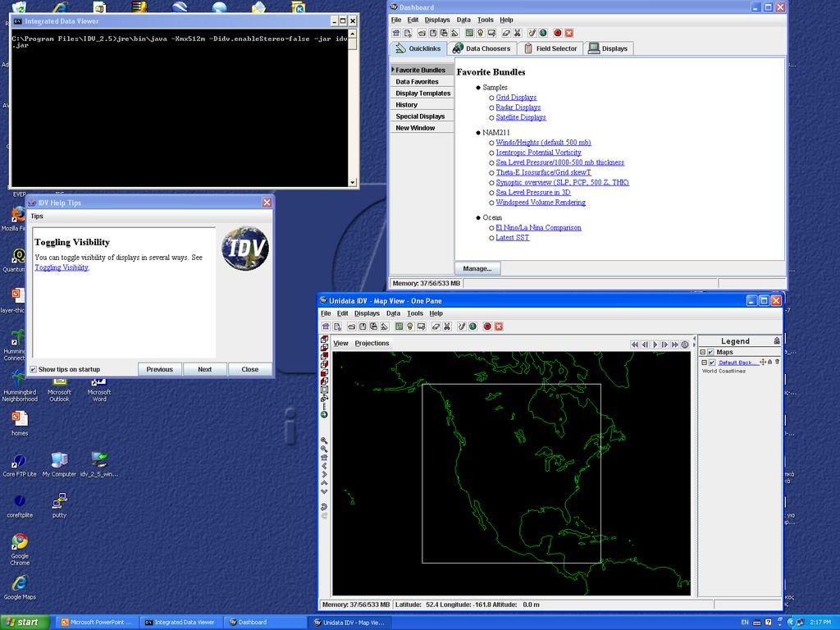Switch to Data Choosers tab

pyautogui.click(x=481, y=48)
